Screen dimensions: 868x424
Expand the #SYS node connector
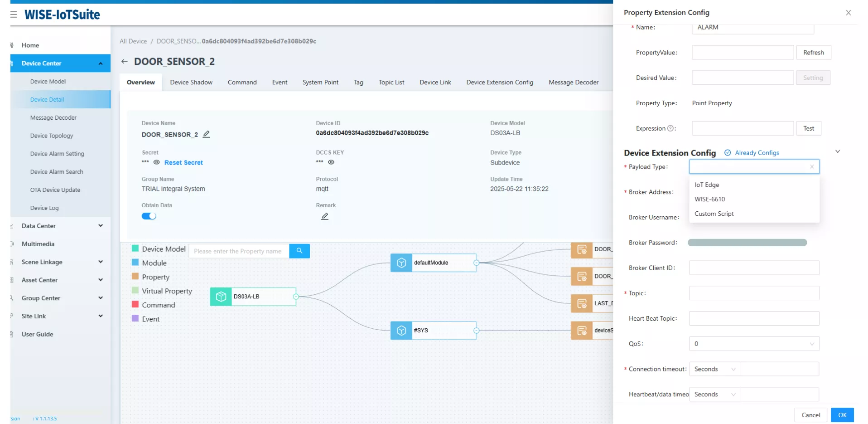tap(476, 331)
